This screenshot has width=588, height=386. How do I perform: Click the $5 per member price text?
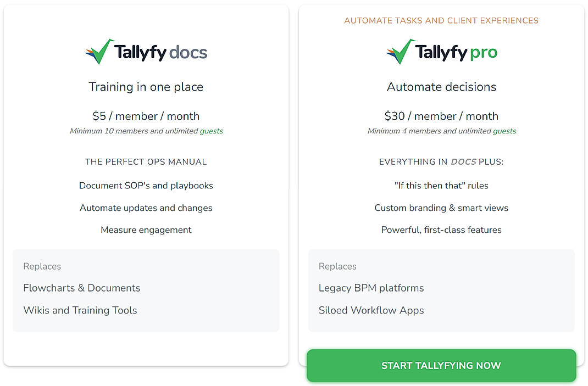[x=146, y=116]
